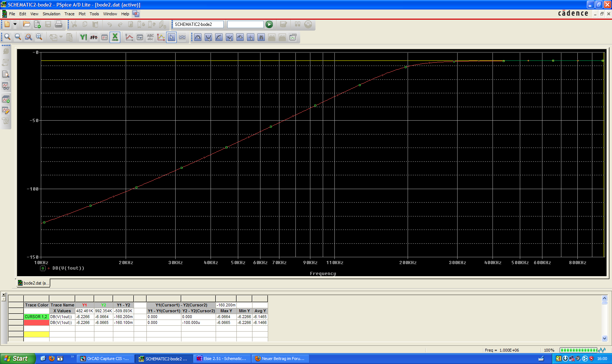
Task: Click the Cursor Peak icon
Action: coord(198,38)
